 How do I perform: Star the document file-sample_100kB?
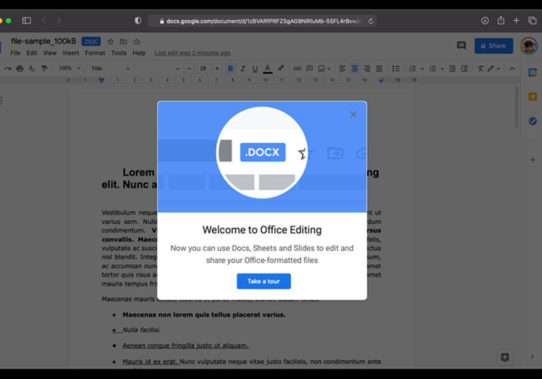(111, 42)
